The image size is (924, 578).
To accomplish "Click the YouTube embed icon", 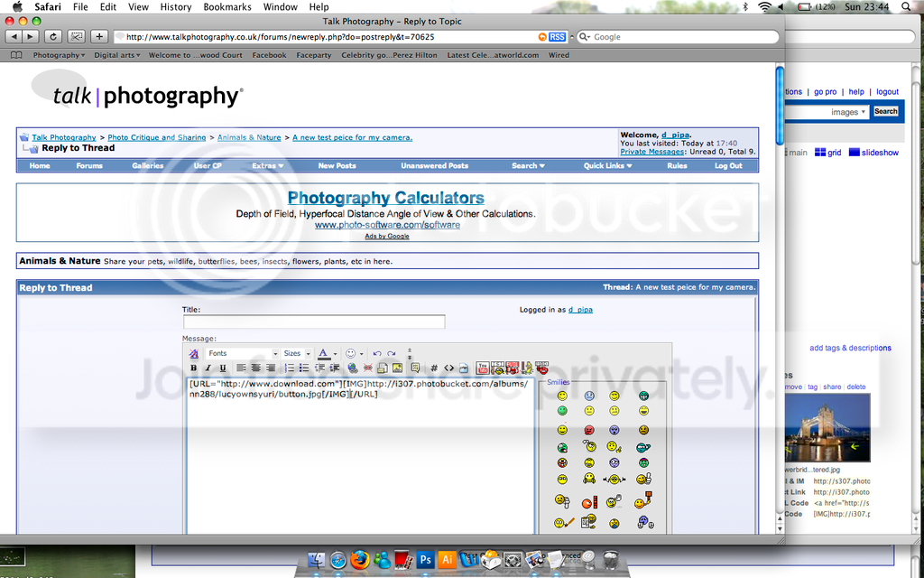I will coord(483,368).
